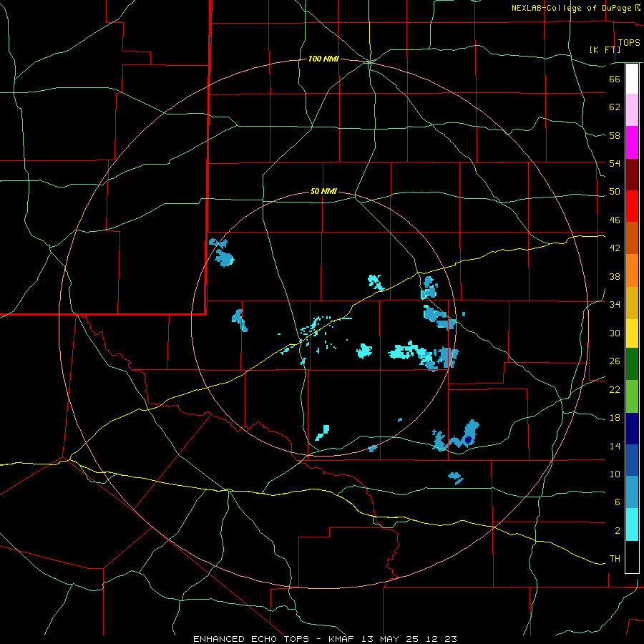Click the KMAF station identifier in the caption
The image size is (644, 644).
tap(343, 639)
